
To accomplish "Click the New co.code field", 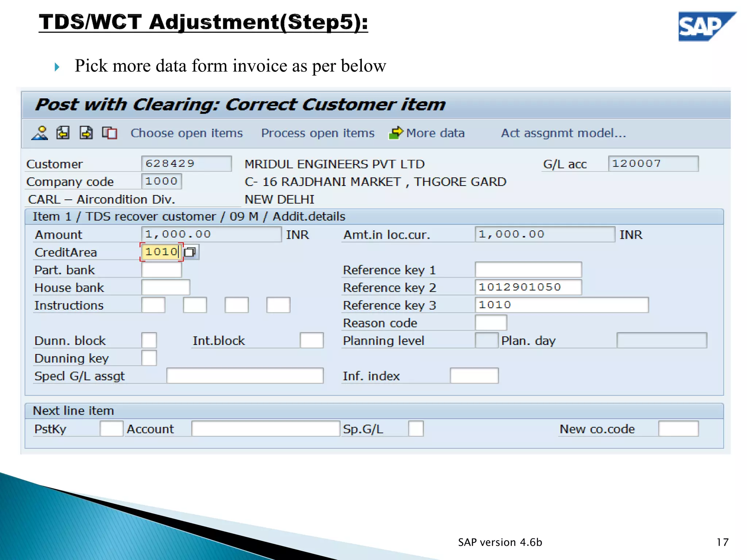I will pos(679,429).
